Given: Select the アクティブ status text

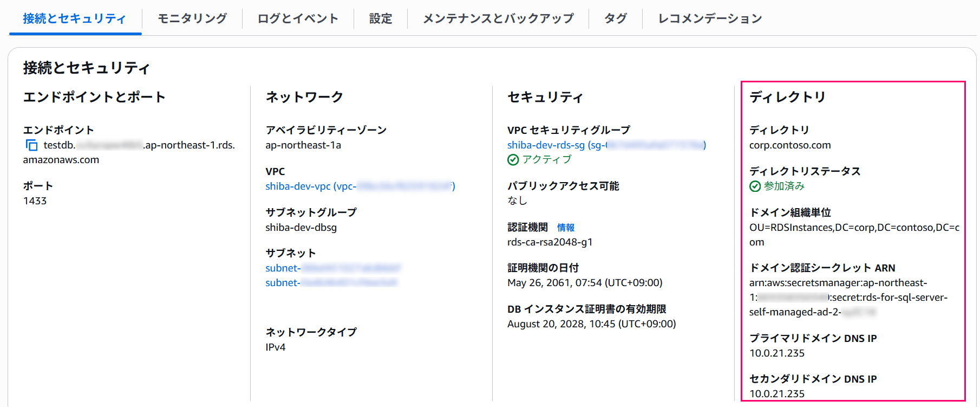Looking at the screenshot, I should 547,160.
